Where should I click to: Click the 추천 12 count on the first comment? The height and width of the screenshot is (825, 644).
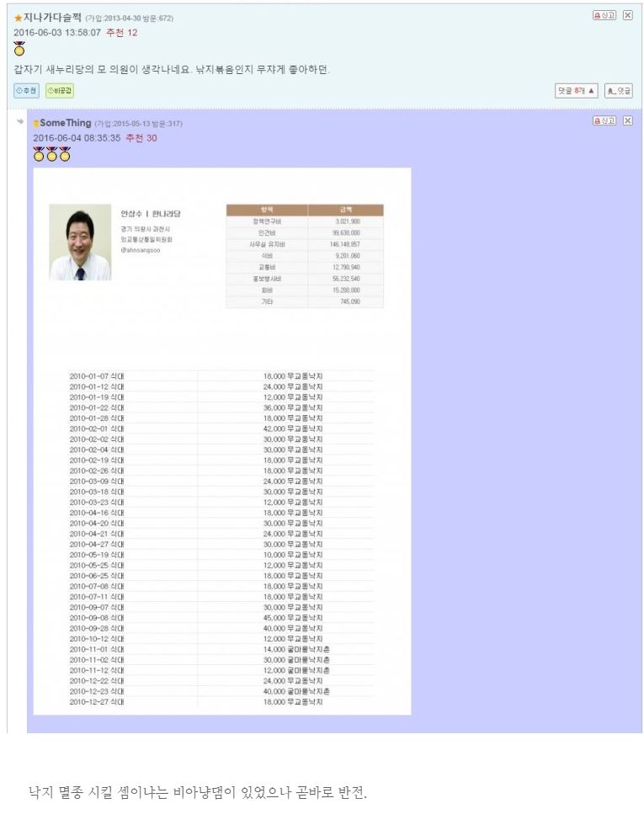click(122, 32)
